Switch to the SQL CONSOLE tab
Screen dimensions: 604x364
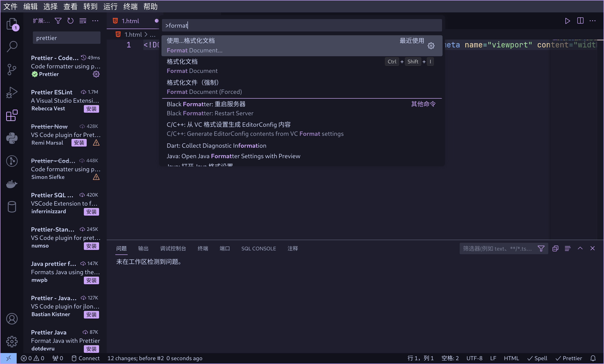(258, 248)
